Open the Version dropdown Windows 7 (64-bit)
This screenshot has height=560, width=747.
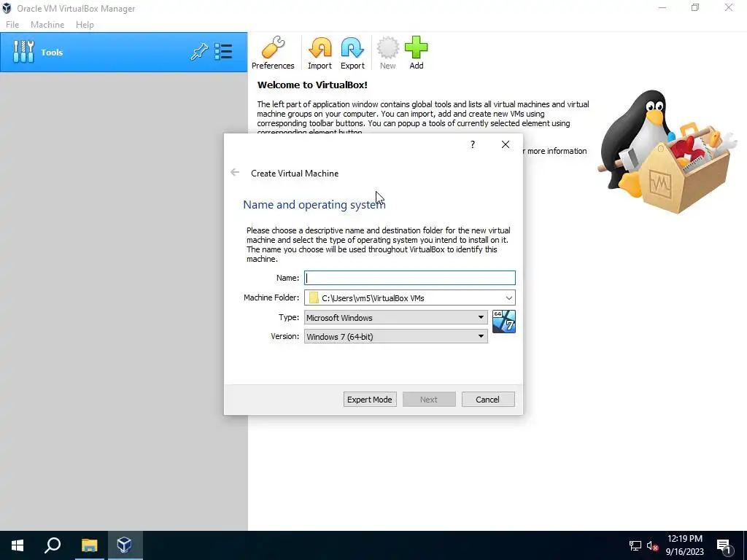click(396, 337)
